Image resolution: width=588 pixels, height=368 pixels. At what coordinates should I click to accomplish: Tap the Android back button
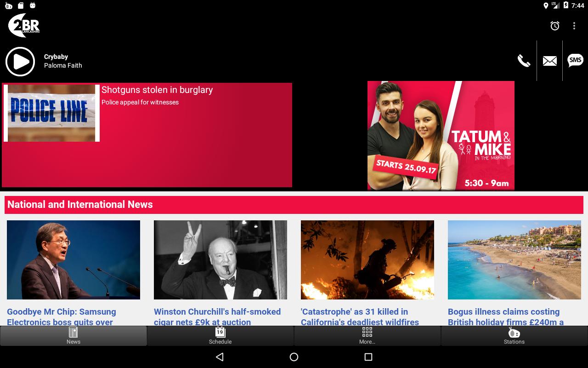[220, 357]
